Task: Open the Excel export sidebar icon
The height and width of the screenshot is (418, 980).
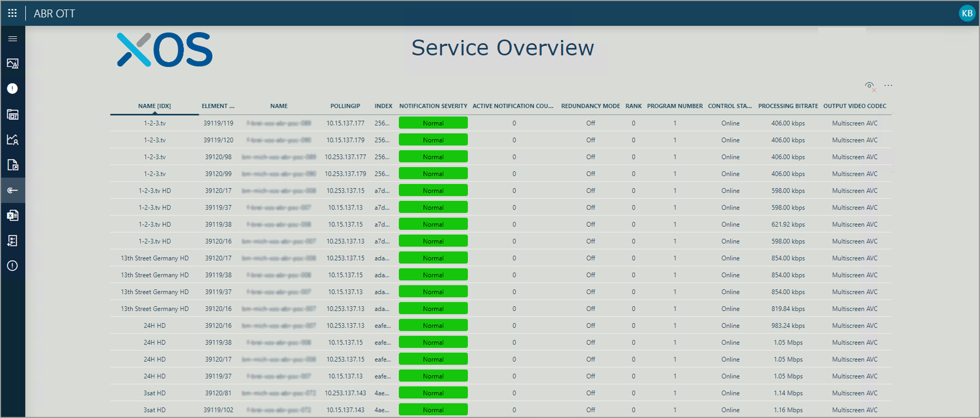Action: click(x=12, y=215)
